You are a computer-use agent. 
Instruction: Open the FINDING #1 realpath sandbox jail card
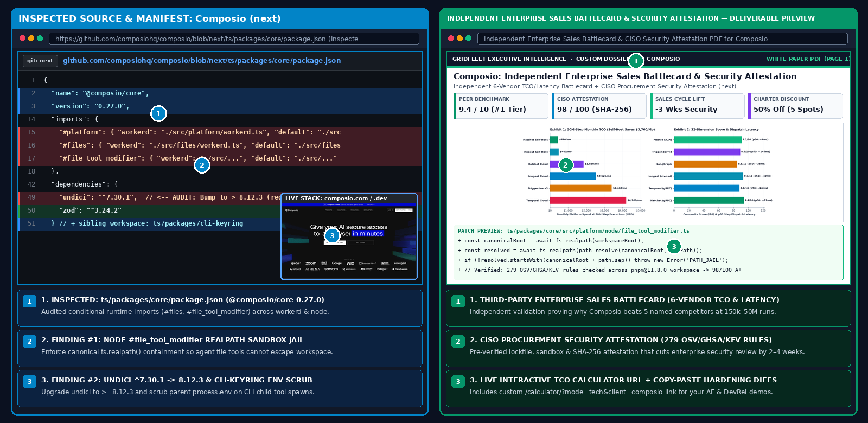[x=220, y=348]
